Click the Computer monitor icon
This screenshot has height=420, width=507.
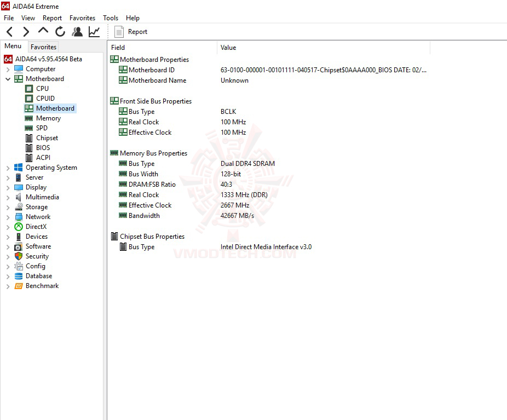[19, 69]
